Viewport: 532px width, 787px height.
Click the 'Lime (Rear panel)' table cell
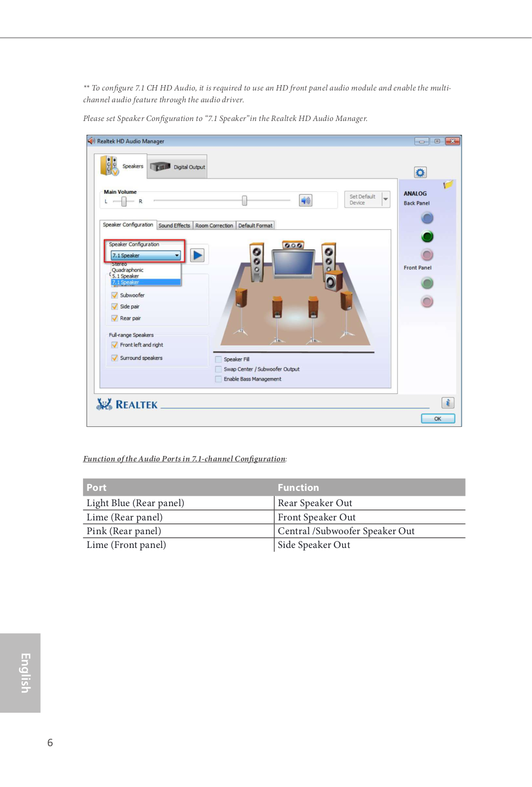coord(178,517)
